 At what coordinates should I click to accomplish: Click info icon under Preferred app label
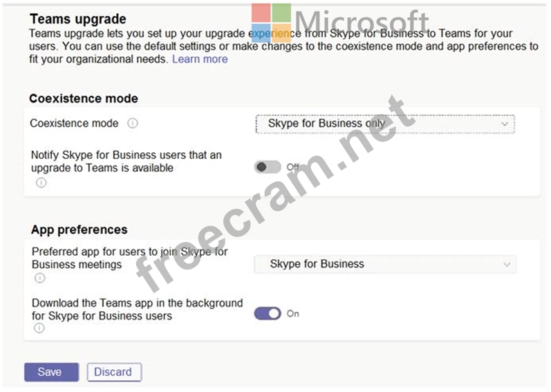(40, 278)
